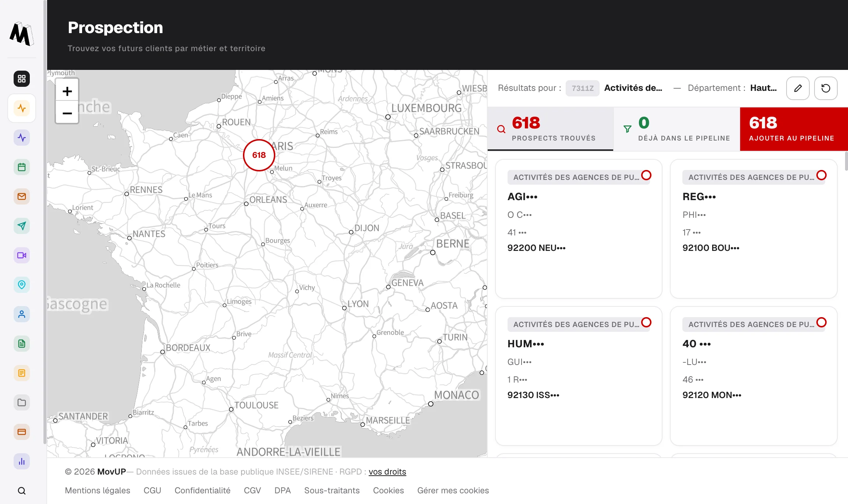Open Mentions légales footer link

pyautogui.click(x=98, y=490)
